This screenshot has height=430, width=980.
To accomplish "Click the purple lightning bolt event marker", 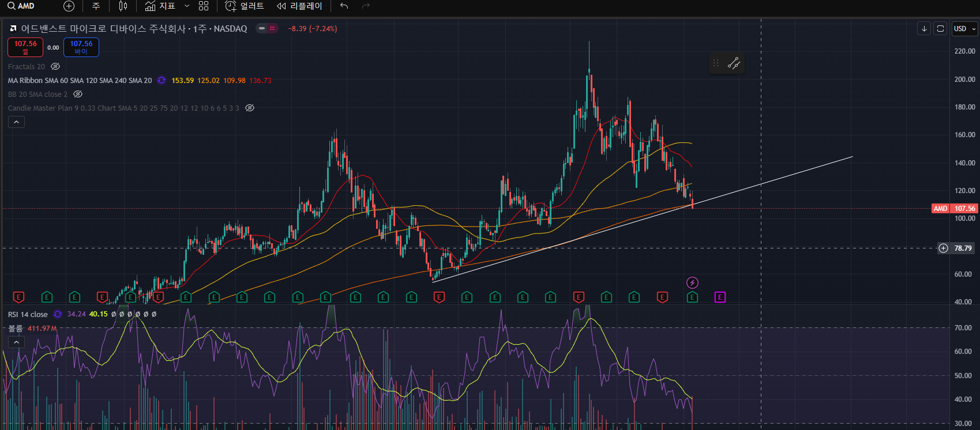I will click(x=692, y=282).
